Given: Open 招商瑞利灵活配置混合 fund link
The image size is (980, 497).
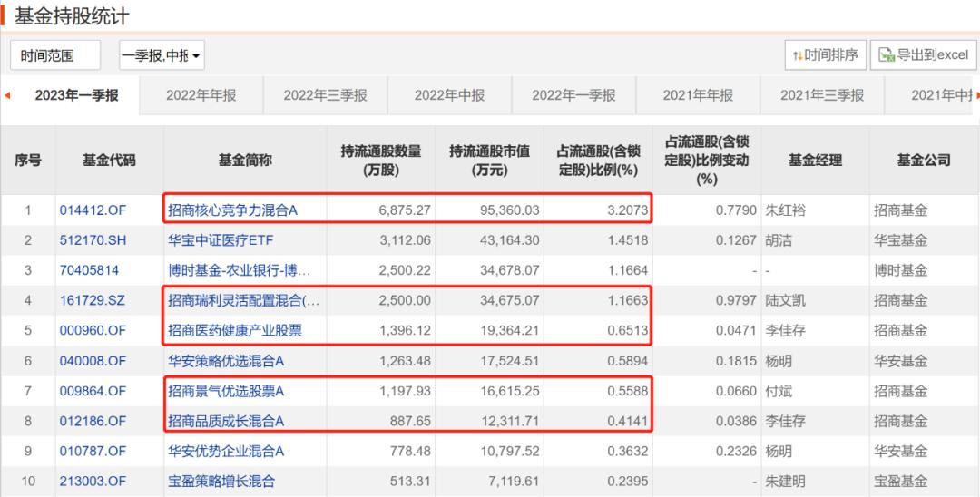Looking at the screenshot, I should coord(244,300).
